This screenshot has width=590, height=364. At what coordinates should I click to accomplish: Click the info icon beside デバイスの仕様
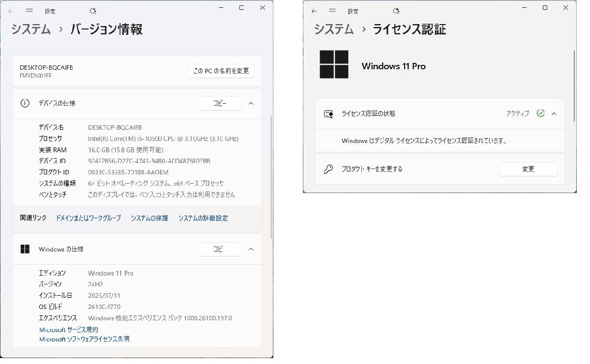(x=25, y=103)
